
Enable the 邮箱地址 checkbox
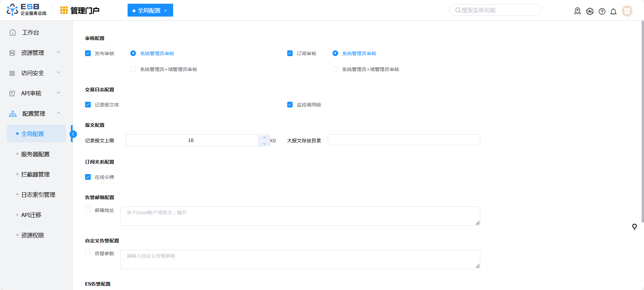pos(88,210)
